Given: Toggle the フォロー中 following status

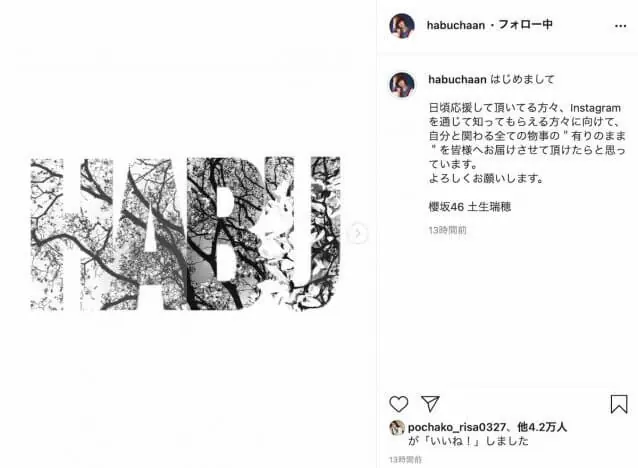Looking at the screenshot, I should (525, 25).
